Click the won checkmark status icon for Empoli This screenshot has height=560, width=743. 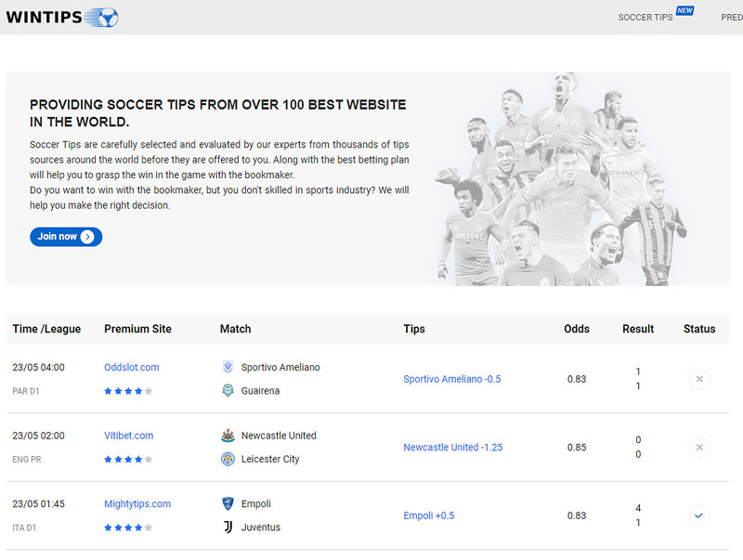pyautogui.click(x=699, y=515)
